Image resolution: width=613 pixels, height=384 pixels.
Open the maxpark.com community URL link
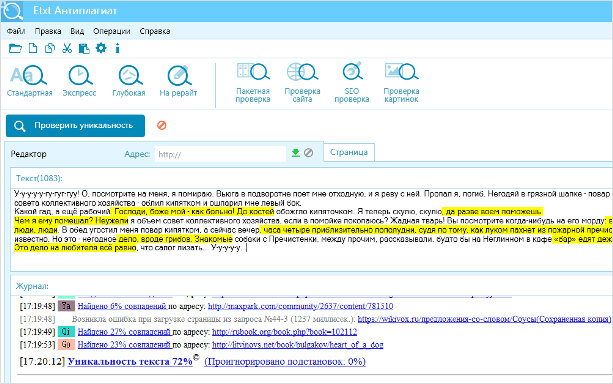click(300, 306)
